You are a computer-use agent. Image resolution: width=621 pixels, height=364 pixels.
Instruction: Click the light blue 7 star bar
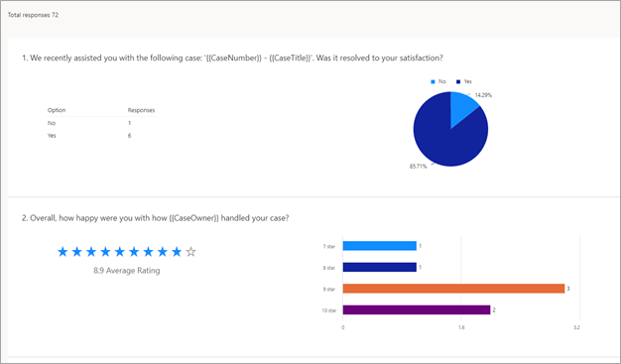point(379,246)
